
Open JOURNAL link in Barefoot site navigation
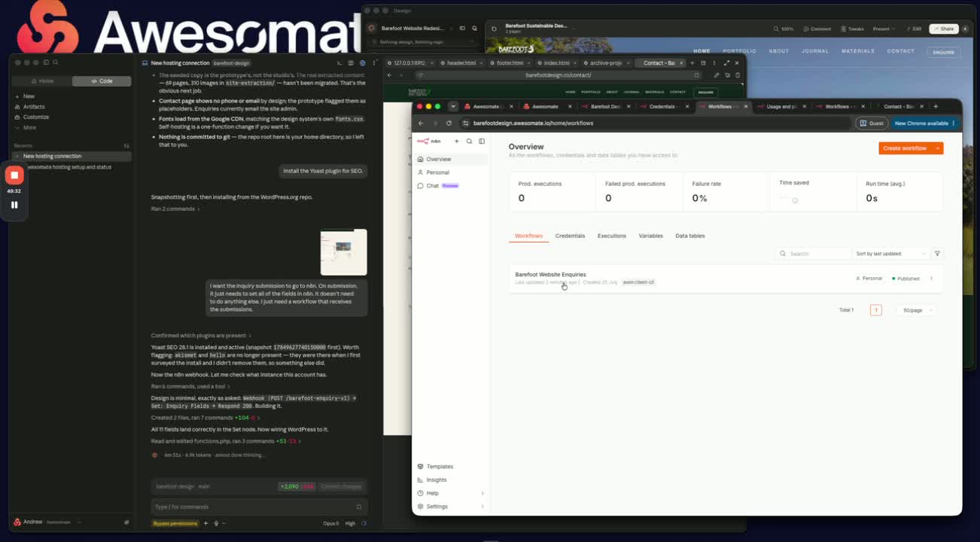(815, 51)
